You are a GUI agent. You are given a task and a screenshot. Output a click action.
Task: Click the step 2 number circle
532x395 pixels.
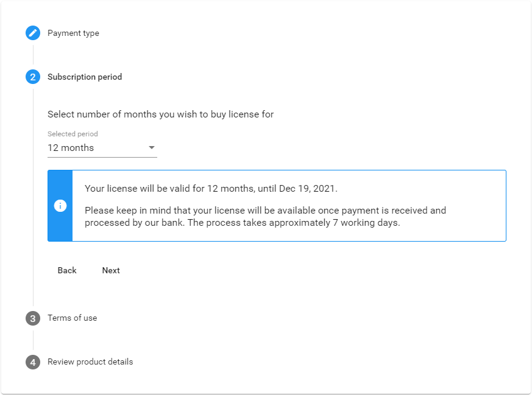click(x=33, y=77)
